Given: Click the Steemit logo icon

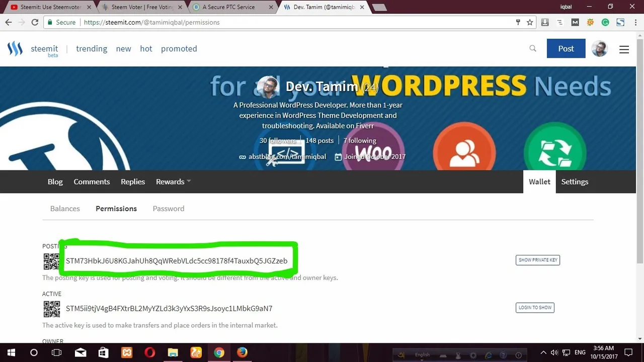Looking at the screenshot, I should [x=15, y=49].
